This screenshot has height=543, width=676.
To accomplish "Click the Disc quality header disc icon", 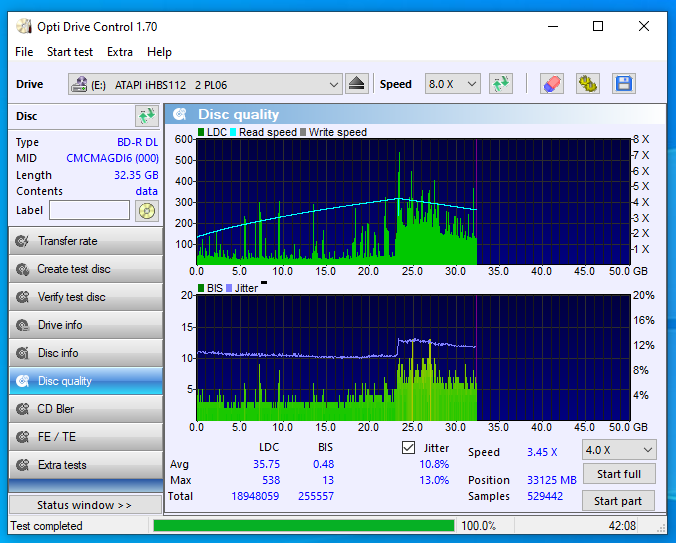I will click(180, 114).
